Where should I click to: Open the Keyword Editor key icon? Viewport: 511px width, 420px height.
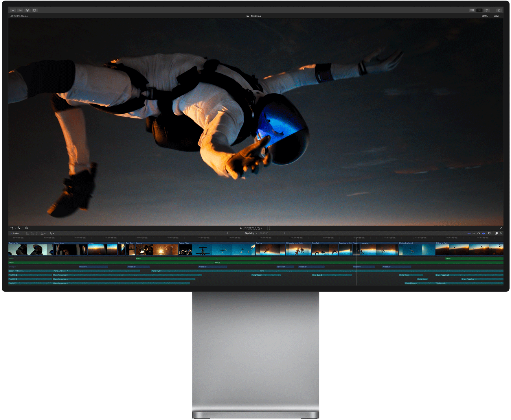coord(20,10)
